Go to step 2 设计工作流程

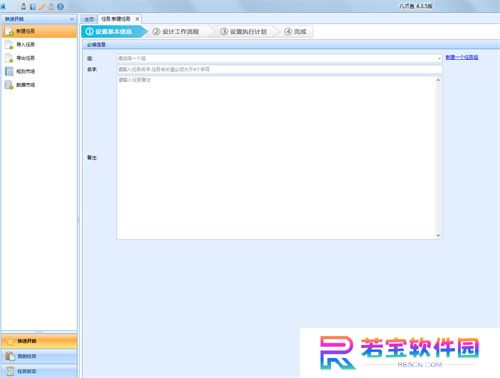coord(176,31)
